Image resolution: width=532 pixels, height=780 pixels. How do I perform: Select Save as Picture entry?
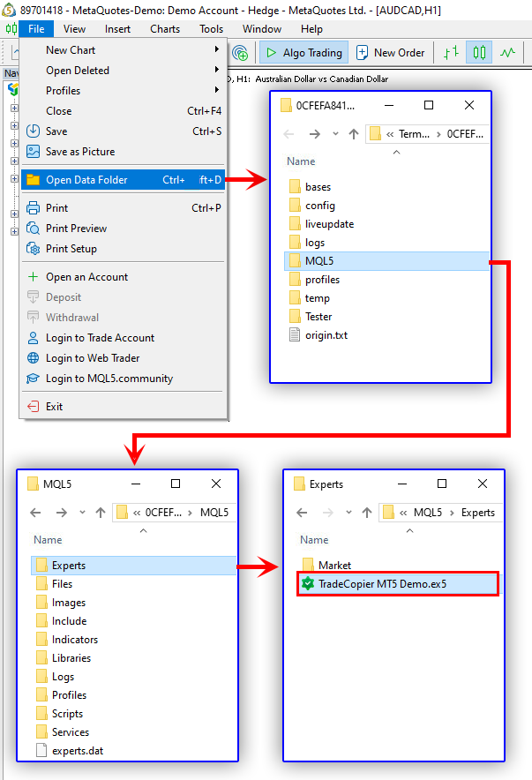coord(124,152)
